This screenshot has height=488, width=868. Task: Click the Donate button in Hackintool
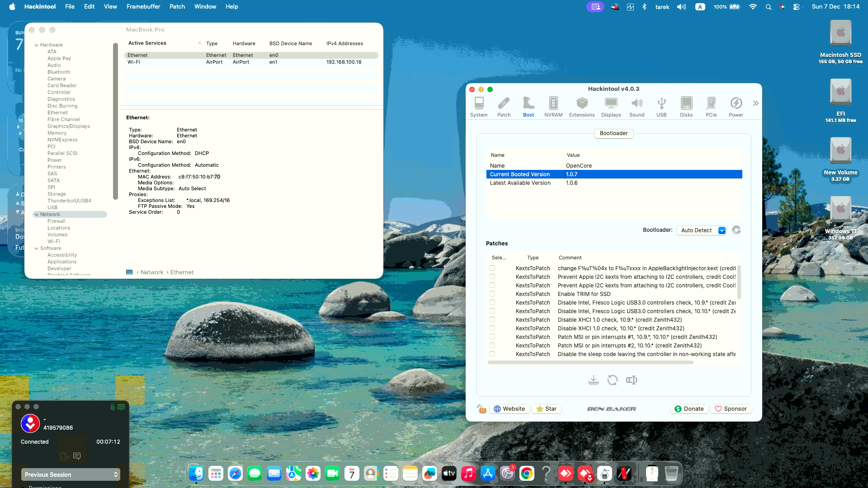pos(689,408)
